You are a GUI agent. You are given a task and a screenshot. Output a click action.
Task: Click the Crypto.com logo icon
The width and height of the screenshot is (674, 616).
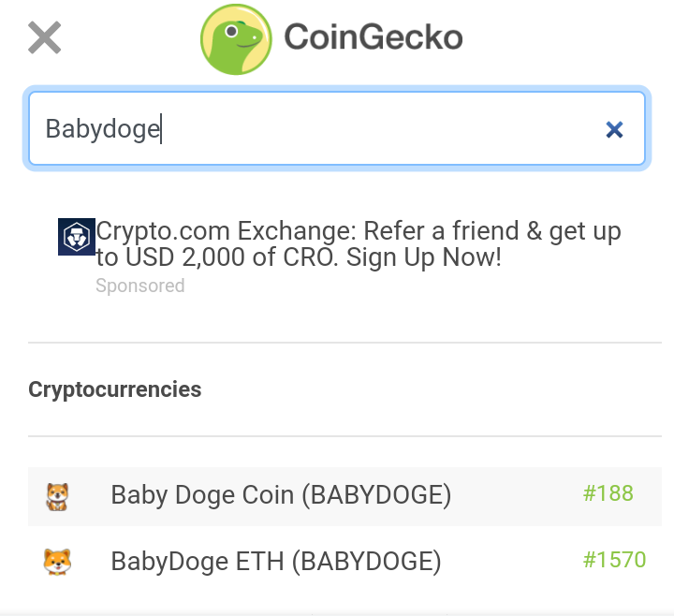(77, 237)
